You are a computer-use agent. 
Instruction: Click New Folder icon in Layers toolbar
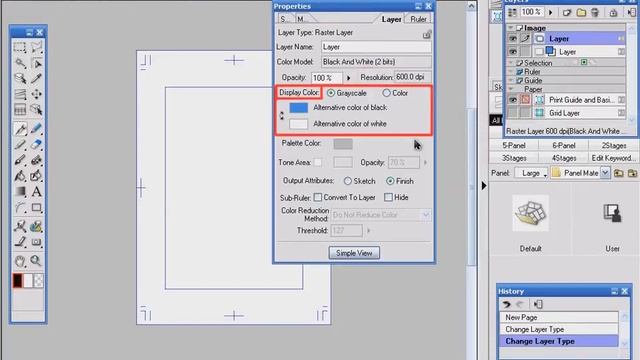tap(581, 13)
